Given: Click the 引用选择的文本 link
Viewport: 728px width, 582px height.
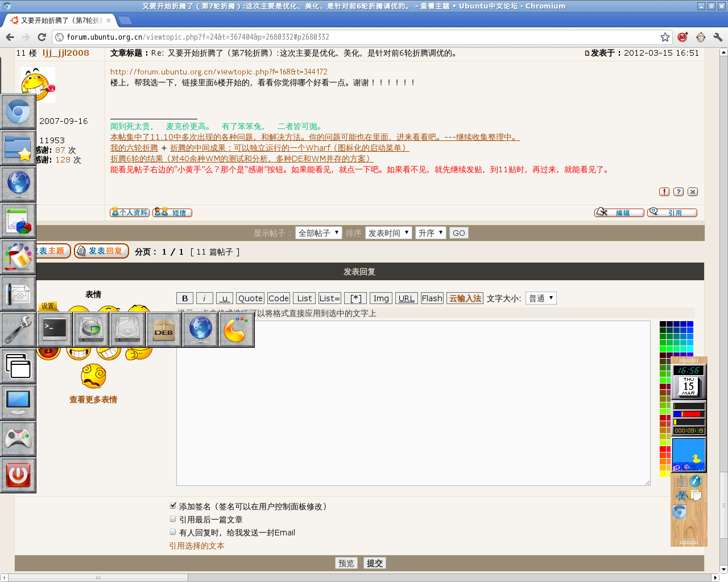Looking at the screenshot, I should [197, 546].
